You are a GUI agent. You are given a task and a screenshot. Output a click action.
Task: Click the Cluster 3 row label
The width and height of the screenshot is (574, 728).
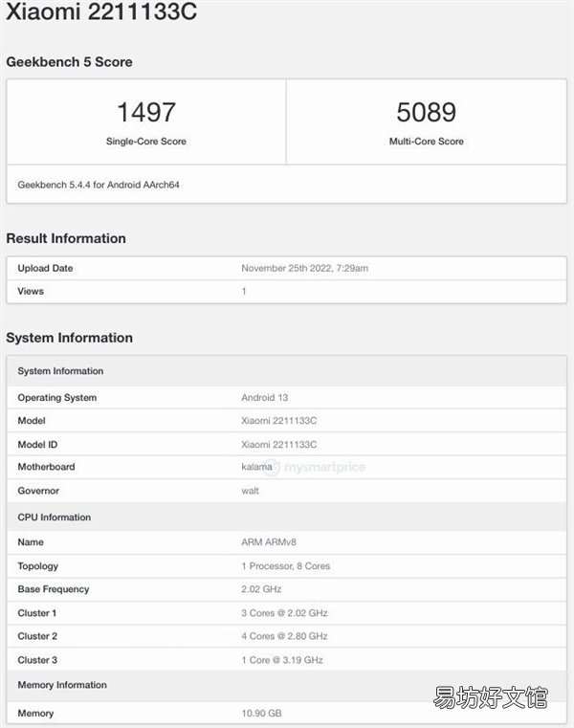(37, 660)
